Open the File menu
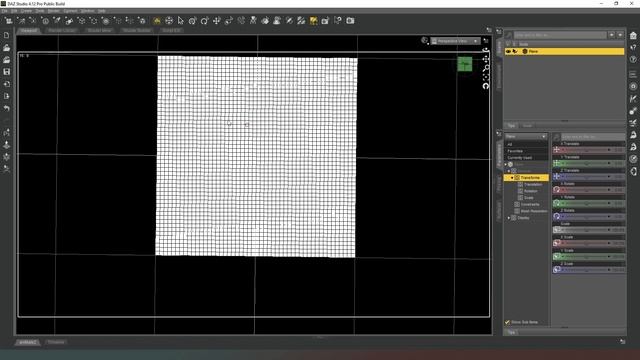The width and height of the screenshot is (640, 360). coord(4,11)
